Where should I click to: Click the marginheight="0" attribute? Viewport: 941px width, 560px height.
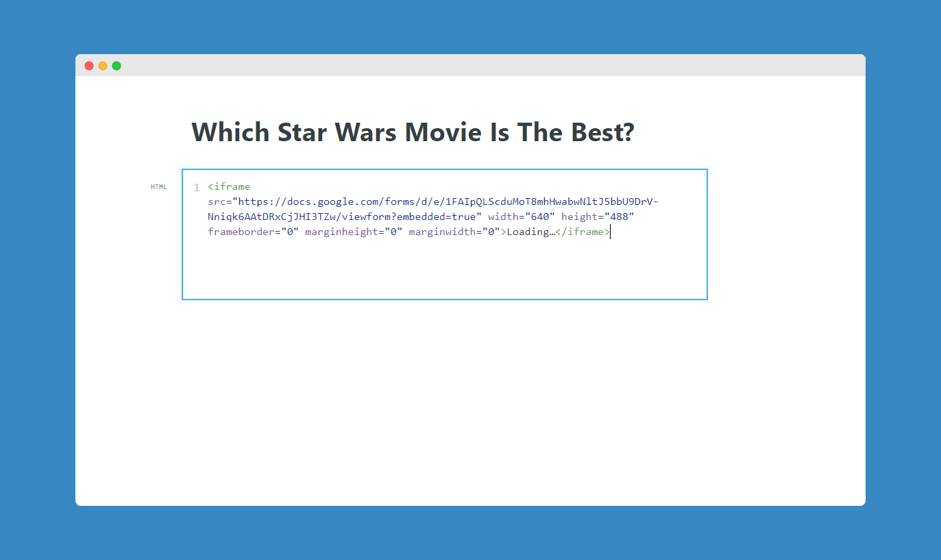point(354,232)
